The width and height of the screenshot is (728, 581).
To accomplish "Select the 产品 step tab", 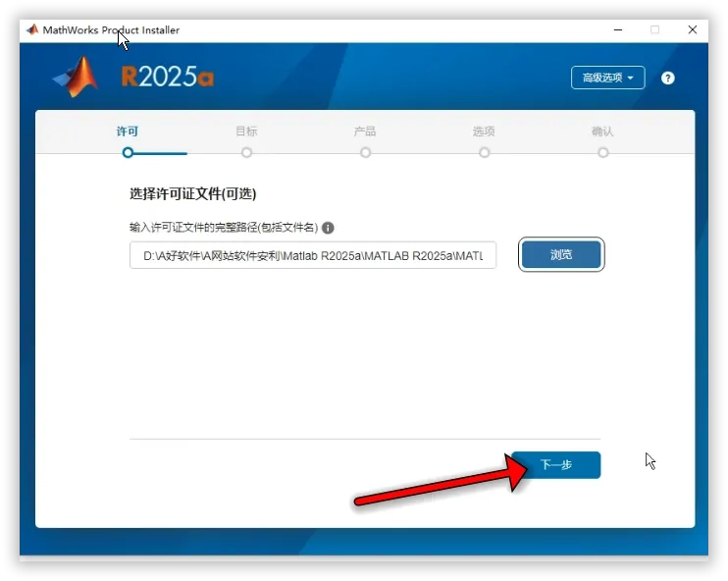I will click(x=365, y=132).
